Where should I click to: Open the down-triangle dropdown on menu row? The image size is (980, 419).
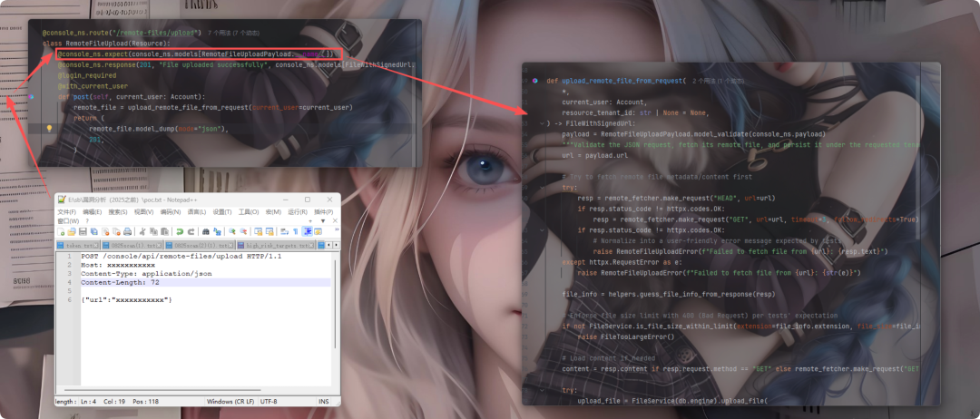[323, 221]
